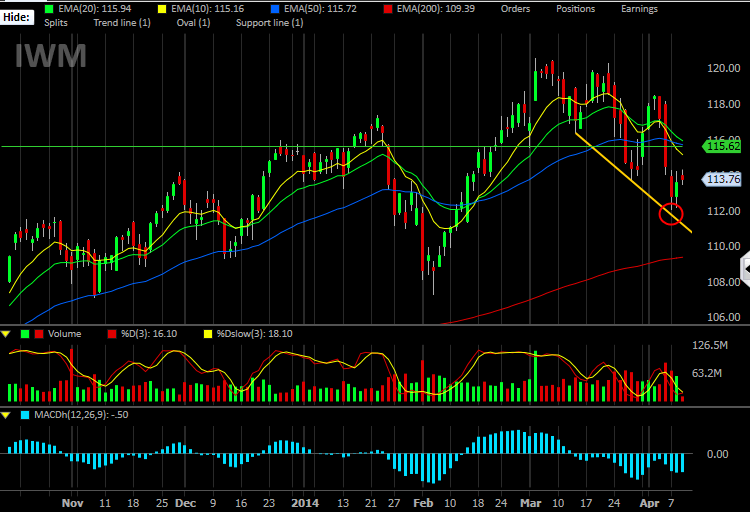The image size is (750, 512).
Task: Toggle the Oval (1) item
Action: tap(193, 22)
